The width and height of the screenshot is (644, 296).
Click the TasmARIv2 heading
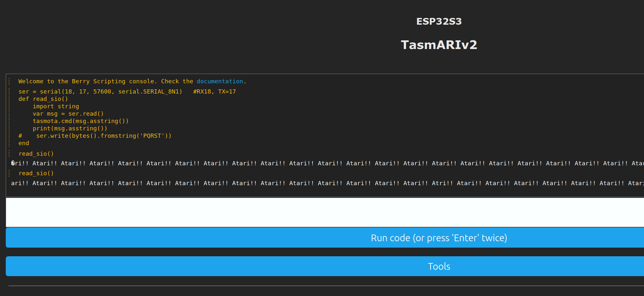pos(439,45)
